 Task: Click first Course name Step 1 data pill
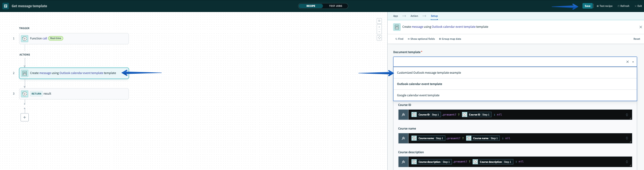click(428, 138)
